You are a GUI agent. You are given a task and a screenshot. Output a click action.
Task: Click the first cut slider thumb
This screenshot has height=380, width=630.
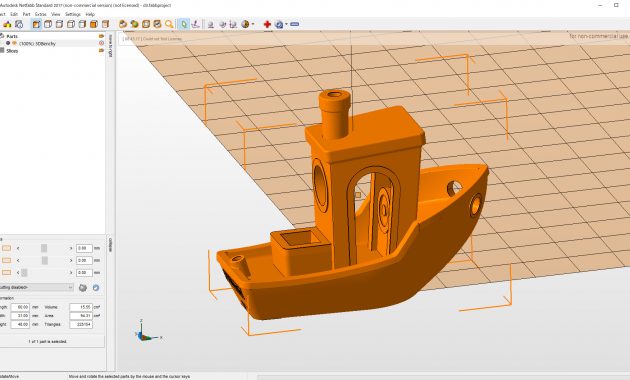pos(44,248)
